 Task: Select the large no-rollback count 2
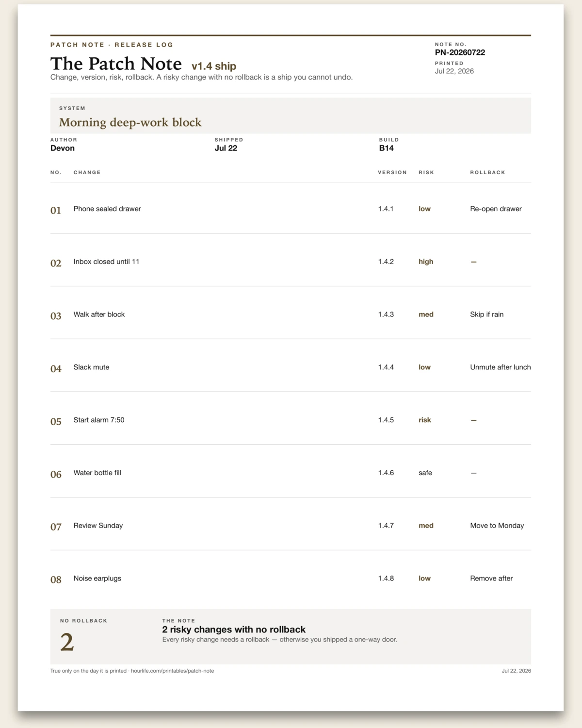point(67,643)
